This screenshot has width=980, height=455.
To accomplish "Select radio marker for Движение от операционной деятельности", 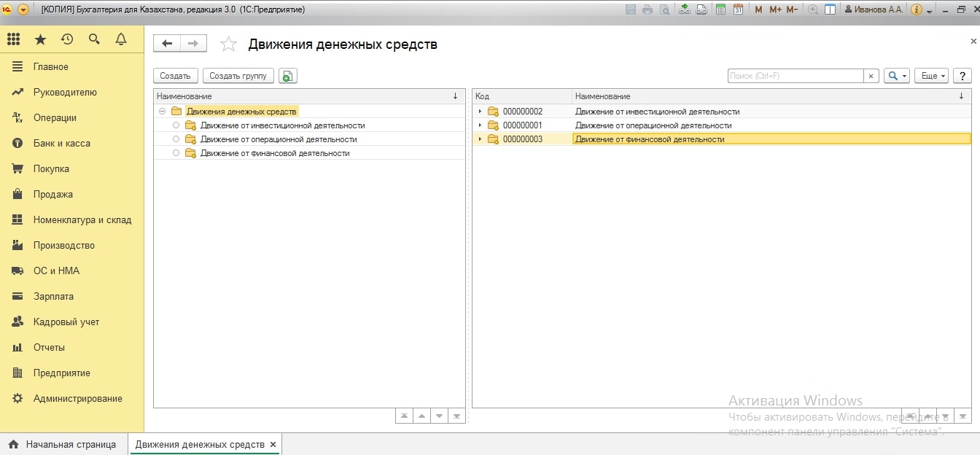I will click(x=176, y=139).
